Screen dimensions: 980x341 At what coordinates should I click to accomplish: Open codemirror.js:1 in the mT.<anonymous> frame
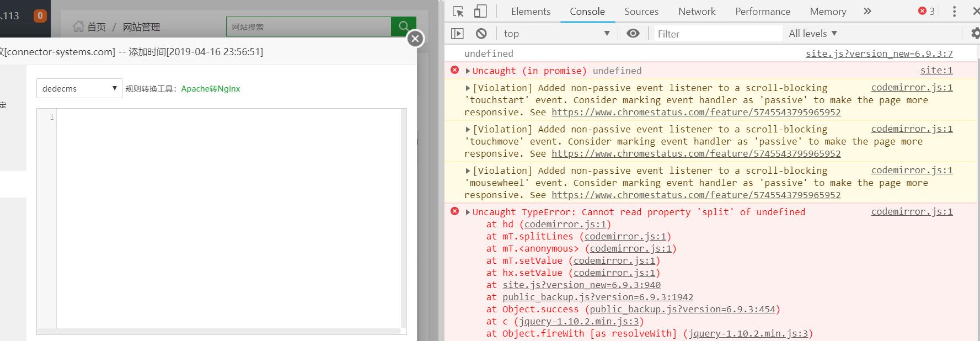[x=631, y=248]
